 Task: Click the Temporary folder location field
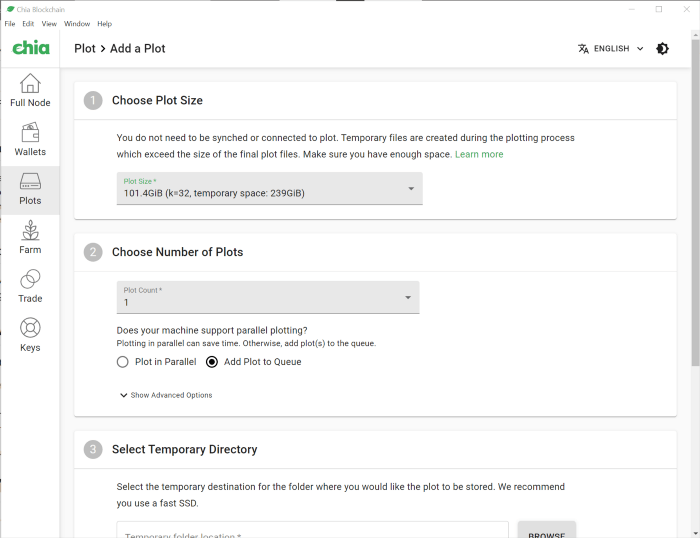(x=312, y=531)
